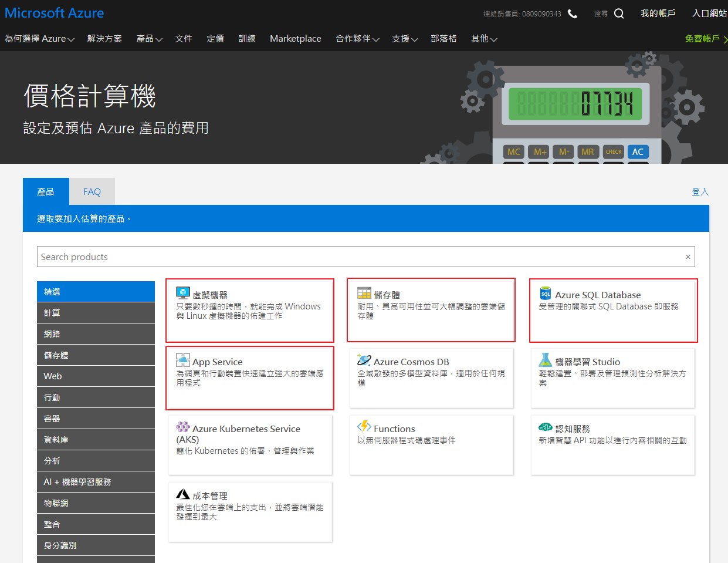Screen dimensions: 728x563
Task: Select the 儲存體 sidebar category
Action: click(96, 355)
